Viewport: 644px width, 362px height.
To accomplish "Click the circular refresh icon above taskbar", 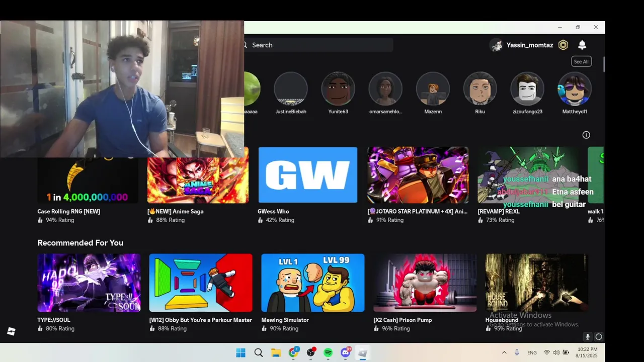I will 599,337.
